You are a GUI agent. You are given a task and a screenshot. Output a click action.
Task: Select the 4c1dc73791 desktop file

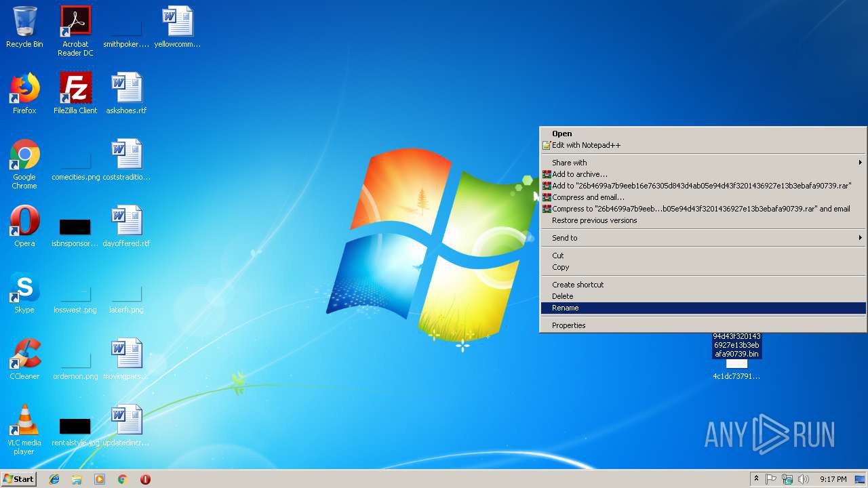click(736, 369)
